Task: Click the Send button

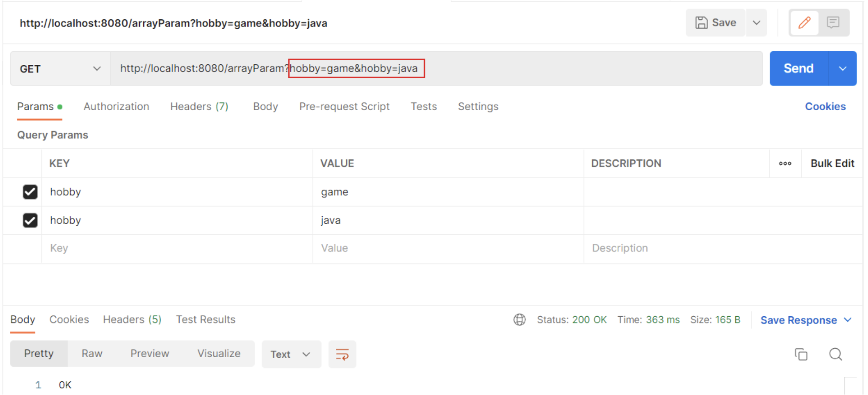Action: click(x=799, y=68)
